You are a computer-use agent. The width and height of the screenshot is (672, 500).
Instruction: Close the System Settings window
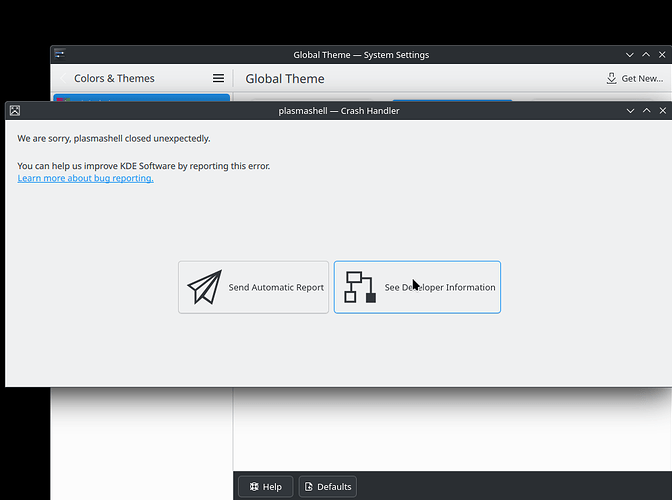pyautogui.click(x=662, y=54)
